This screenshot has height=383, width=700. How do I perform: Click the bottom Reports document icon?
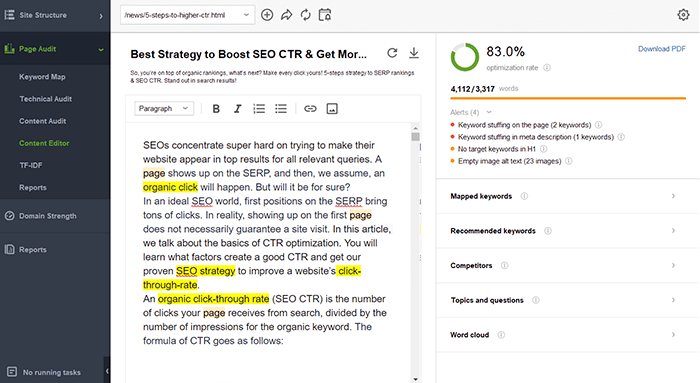[x=9, y=249]
